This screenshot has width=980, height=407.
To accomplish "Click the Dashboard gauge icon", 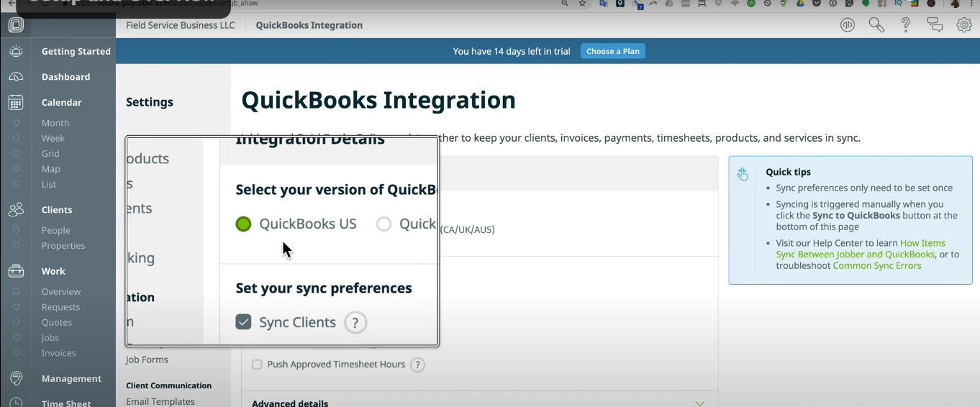I will (x=16, y=77).
